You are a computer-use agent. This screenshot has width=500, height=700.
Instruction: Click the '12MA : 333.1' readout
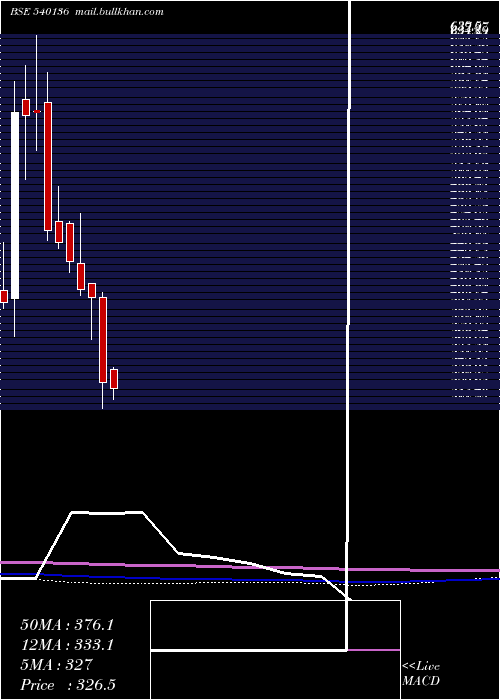coord(67,645)
